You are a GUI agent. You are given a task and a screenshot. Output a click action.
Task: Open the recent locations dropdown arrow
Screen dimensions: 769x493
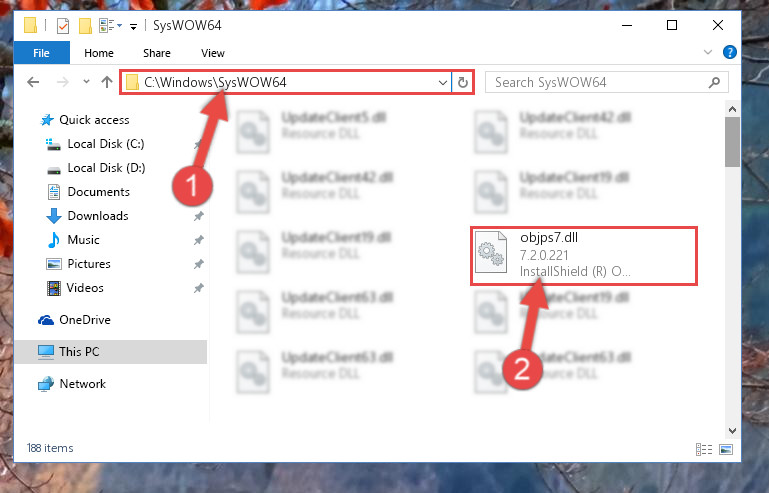click(86, 81)
